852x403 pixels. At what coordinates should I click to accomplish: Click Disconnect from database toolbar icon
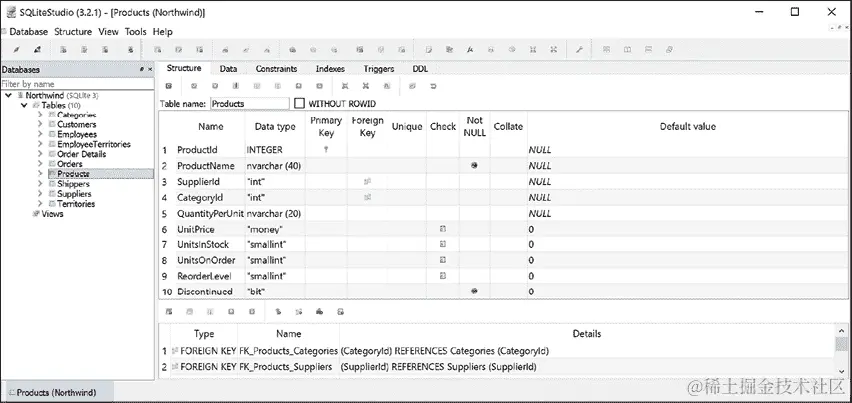pos(37,49)
